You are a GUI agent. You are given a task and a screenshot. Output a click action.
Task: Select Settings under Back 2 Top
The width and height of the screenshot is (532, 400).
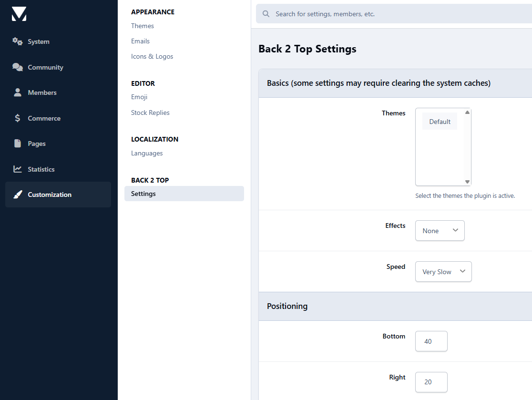pos(143,194)
